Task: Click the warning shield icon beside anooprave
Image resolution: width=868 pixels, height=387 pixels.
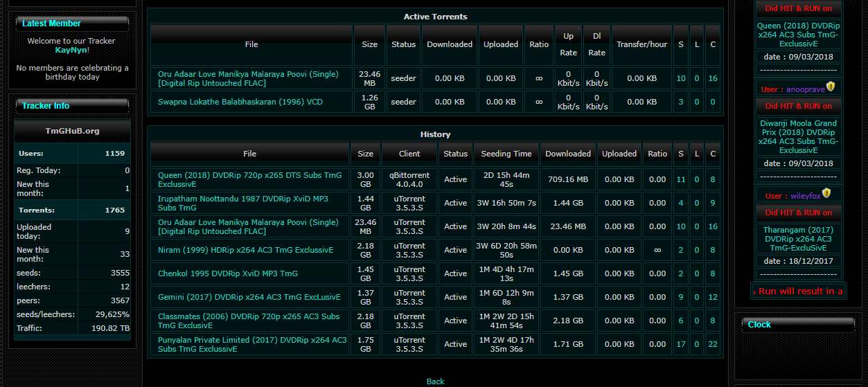Action: click(x=831, y=87)
